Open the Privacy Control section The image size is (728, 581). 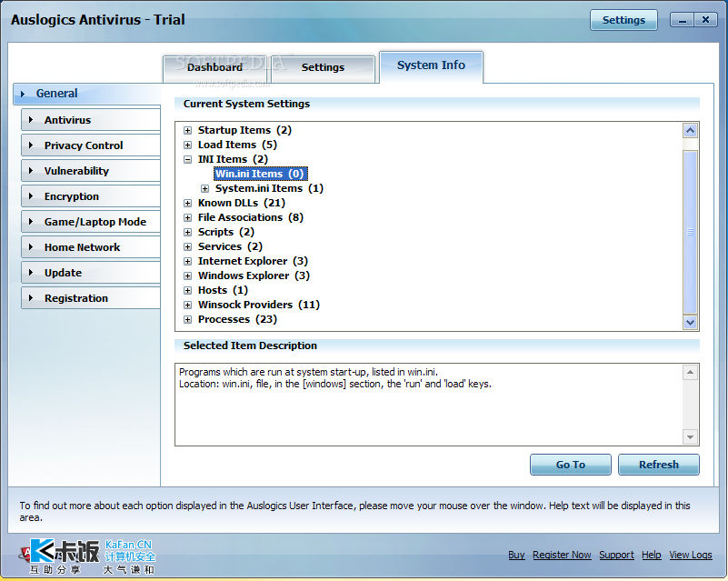point(91,145)
